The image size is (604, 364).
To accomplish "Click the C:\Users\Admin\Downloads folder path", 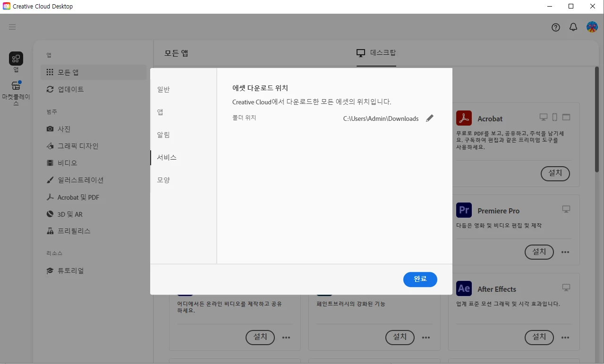I will 381,119.
